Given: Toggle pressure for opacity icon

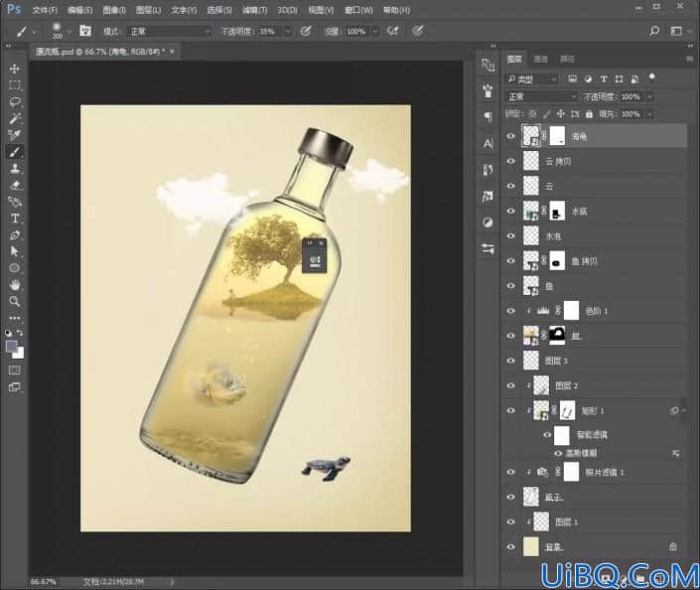Looking at the screenshot, I should [x=306, y=31].
